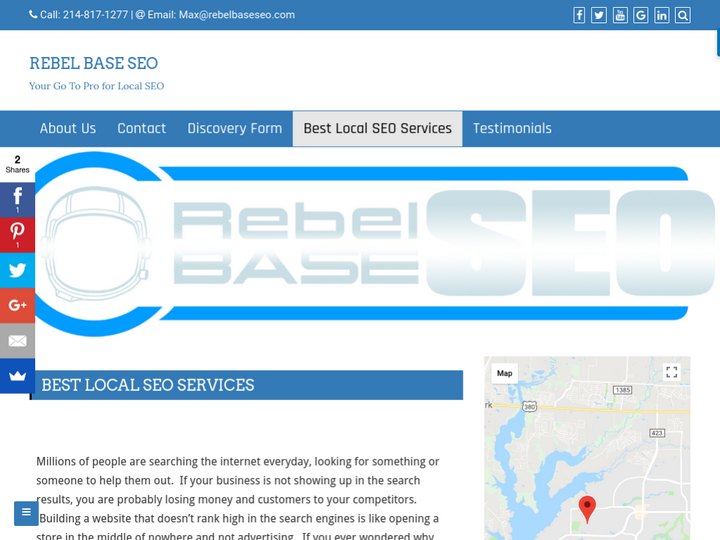The width and height of the screenshot is (720, 540).
Task: Click the tagline Your Go To Pro for Local SEO
Action: click(x=96, y=86)
